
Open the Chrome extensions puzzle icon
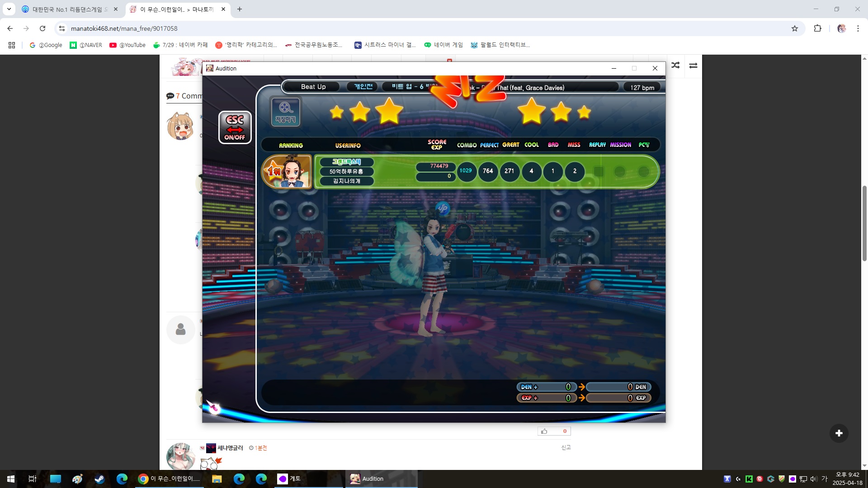(817, 28)
